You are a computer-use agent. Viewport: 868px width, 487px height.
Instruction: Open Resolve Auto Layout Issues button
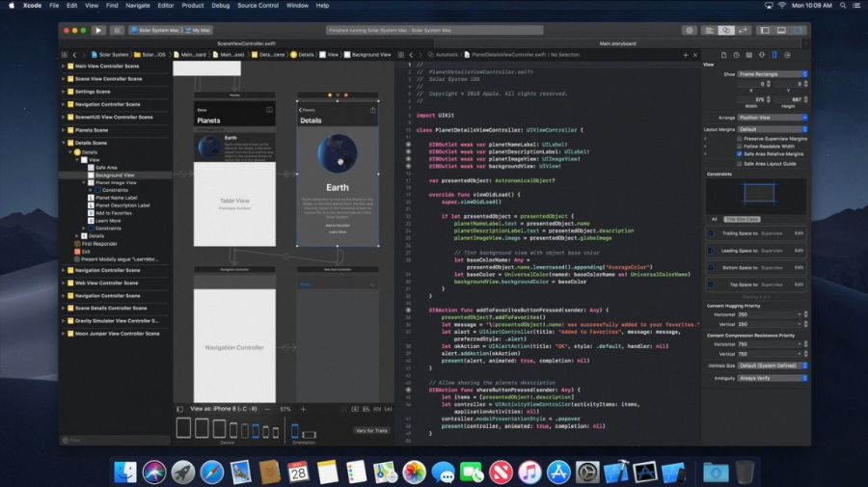[388, 409]
